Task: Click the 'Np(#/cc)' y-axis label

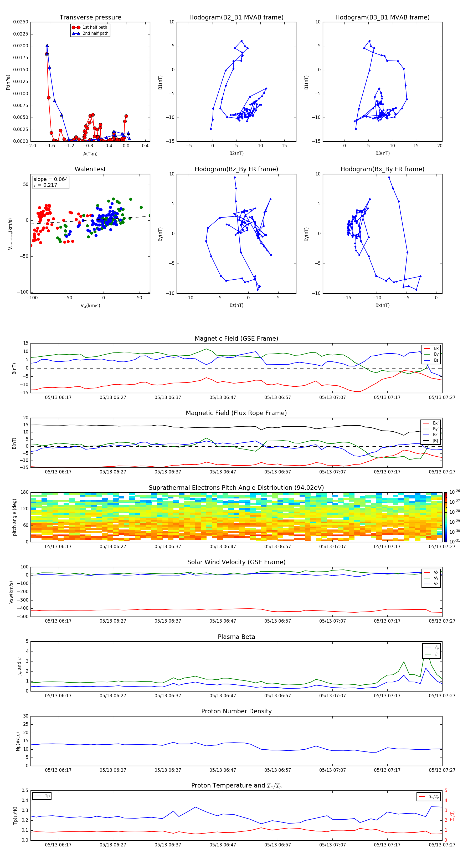Action: (18, 741)
